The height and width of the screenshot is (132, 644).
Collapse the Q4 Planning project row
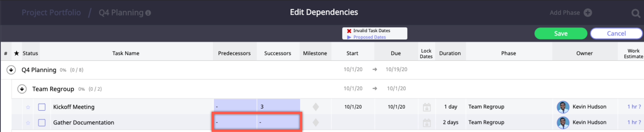pos(11,70)
